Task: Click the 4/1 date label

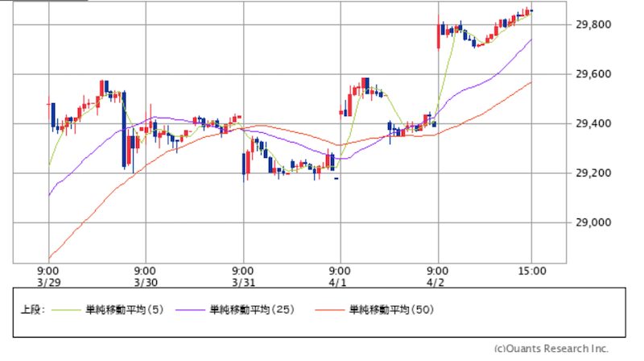Action: click(x=337, y=283)
